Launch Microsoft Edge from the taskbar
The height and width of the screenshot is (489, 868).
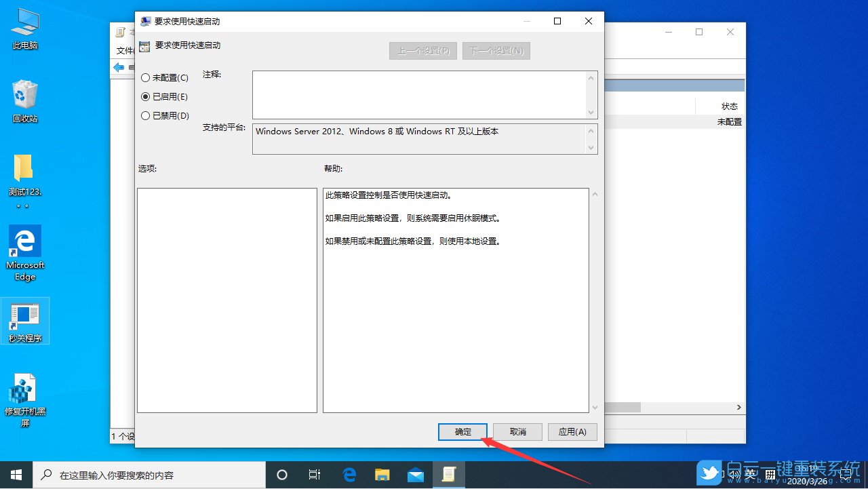tap(349, 474)
